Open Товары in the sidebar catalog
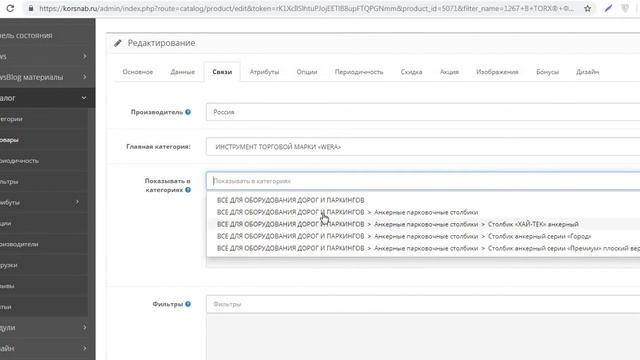The image size is (640, 360). coord(9,140)
